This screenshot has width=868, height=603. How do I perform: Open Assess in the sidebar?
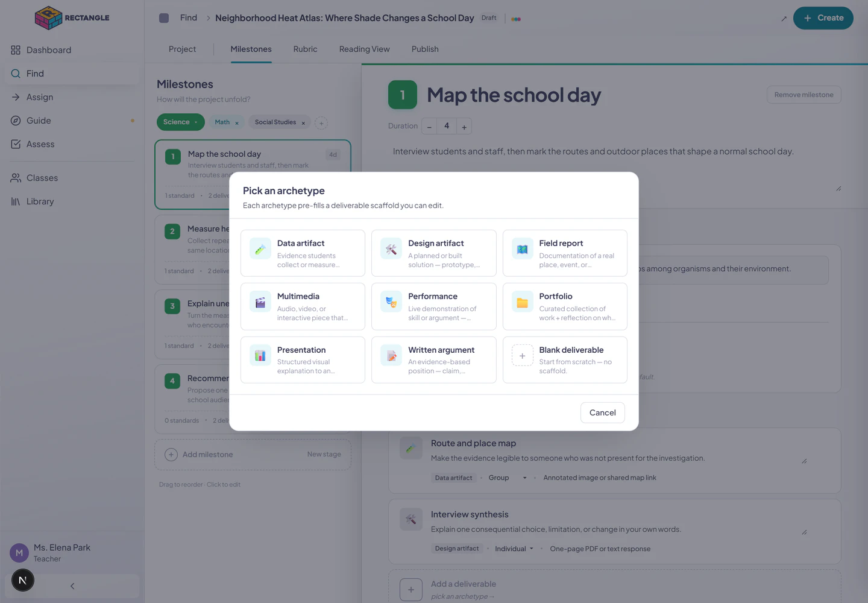tap(72, 144)
